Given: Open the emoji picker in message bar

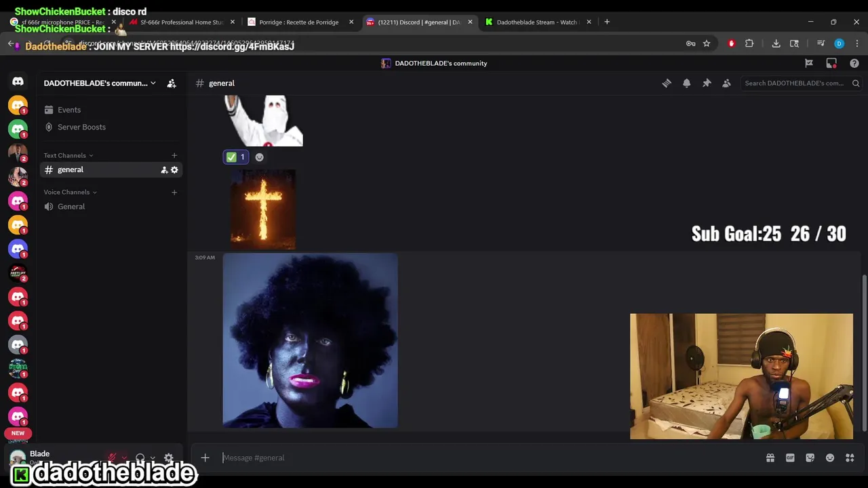Looking at the screenshot, I should [x=830, y=458].
